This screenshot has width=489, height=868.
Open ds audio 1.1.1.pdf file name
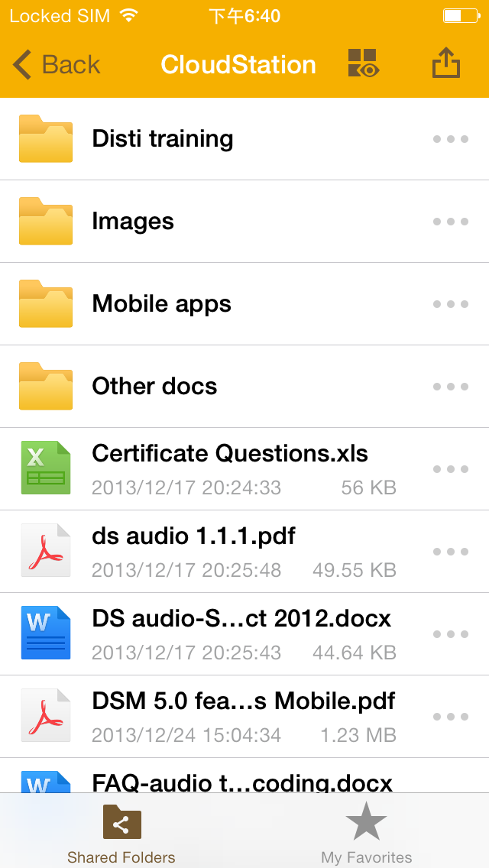pos(193,536)
